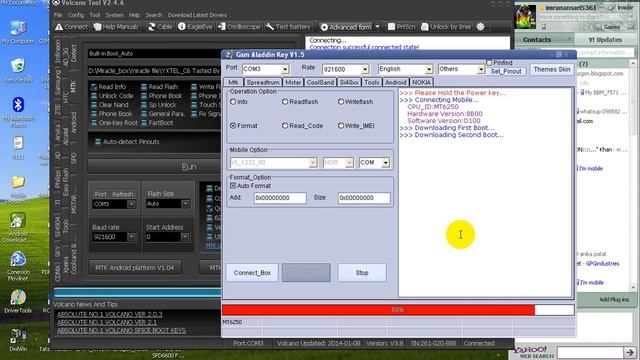Click the Connect toolbar icon in Volcano Tool
Screen dimensions: 640x360
coord(71,27)
